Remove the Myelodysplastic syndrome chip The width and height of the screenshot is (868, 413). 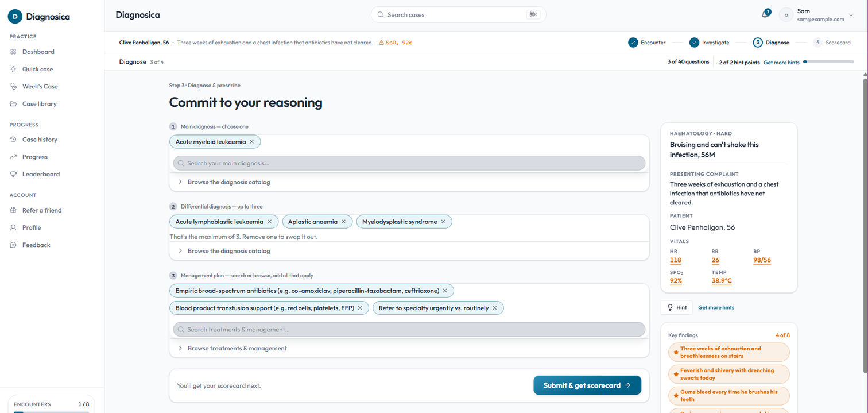443,222
